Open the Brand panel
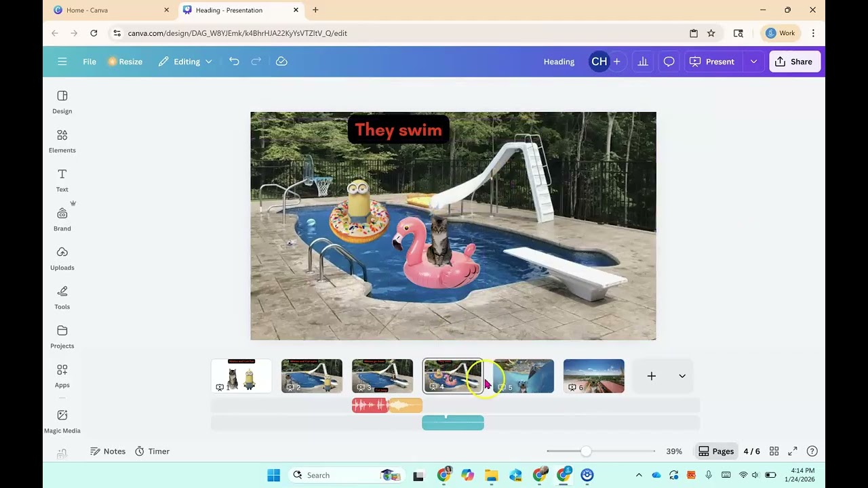 (62, 220)
